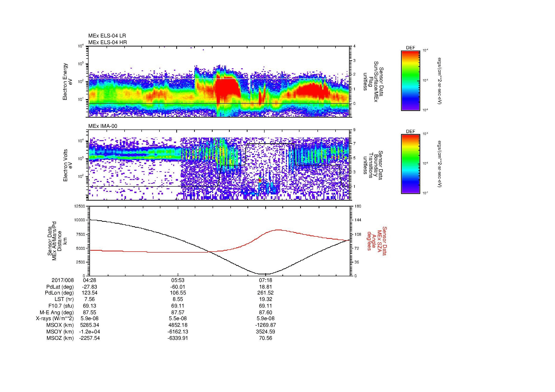Click the PdLon (deg) row label
555x392 pixels.
click(59, 293)
